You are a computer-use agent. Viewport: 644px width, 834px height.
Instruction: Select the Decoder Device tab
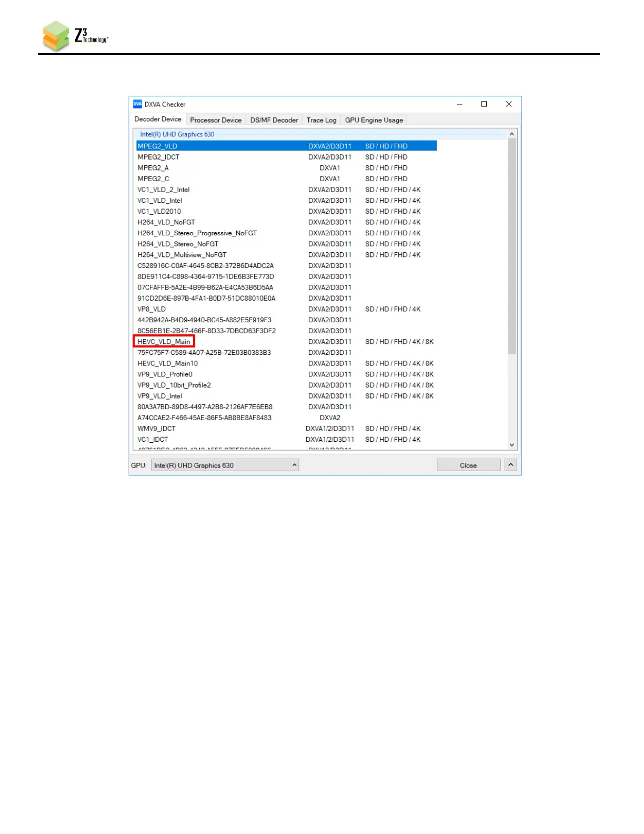click(x=158, y=119)
